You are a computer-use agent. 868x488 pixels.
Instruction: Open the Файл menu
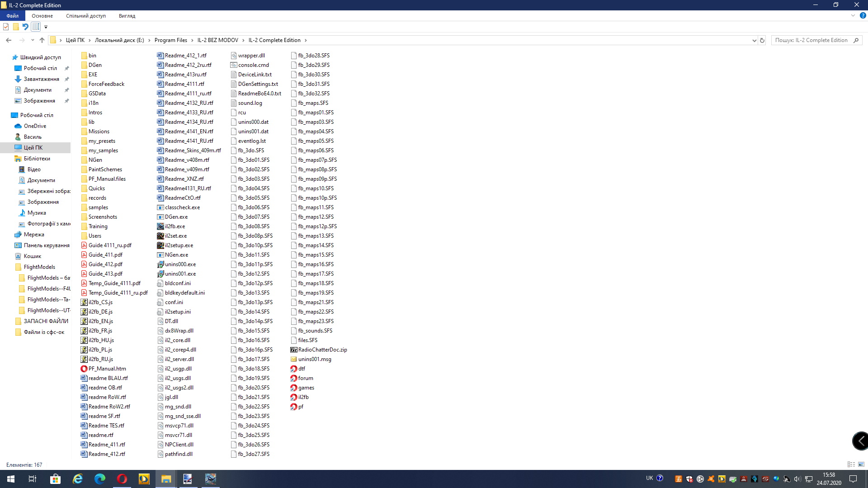pos(13,16)
